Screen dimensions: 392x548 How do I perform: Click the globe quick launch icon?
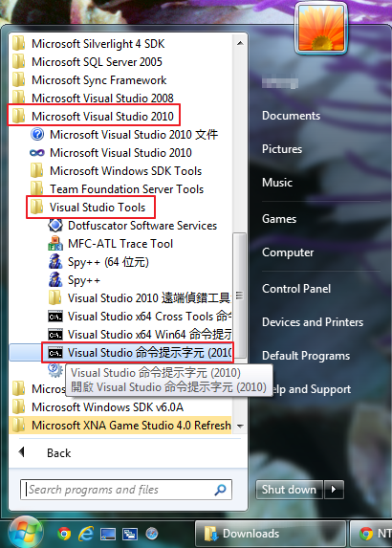[152, 534]
